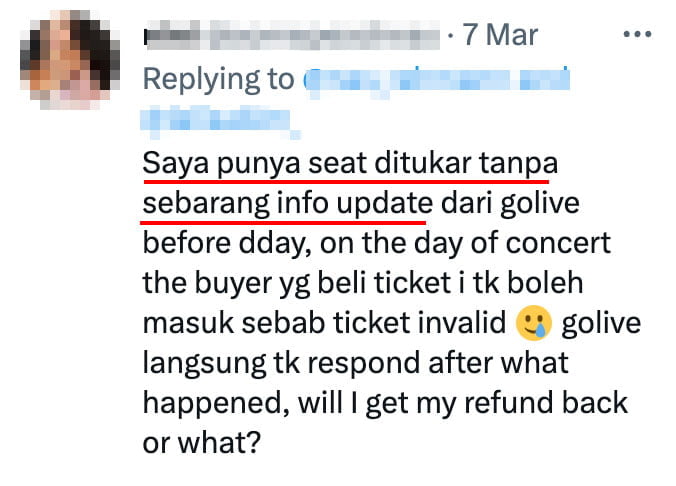676x486 pixels.
Task: Open the blurred mention beside "Replying to"
Action: pos(436,81)
